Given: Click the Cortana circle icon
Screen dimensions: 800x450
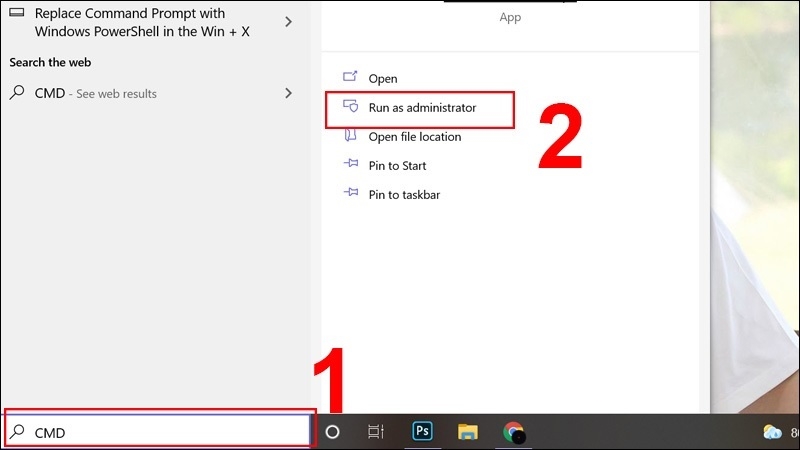Looking at the screenshot, I should click(x=333, y=432).
